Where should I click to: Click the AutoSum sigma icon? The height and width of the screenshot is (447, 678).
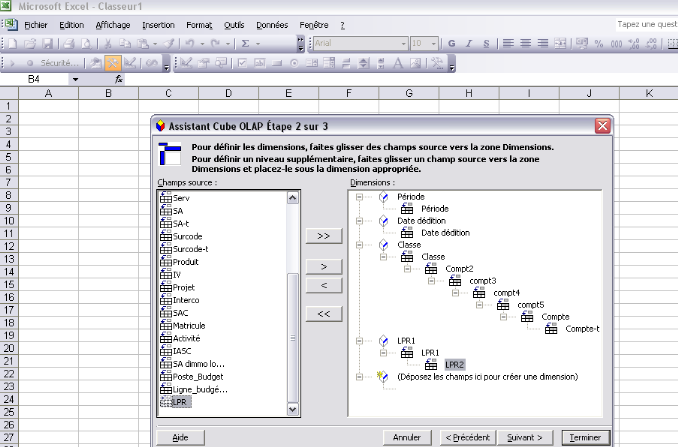pos(246,43)
